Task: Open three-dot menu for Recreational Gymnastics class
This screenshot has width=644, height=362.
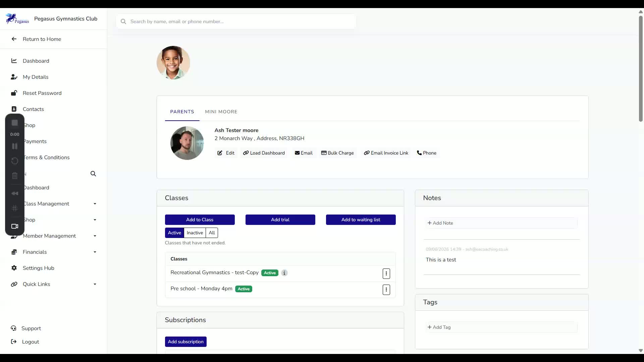Action: coord(386,274)
